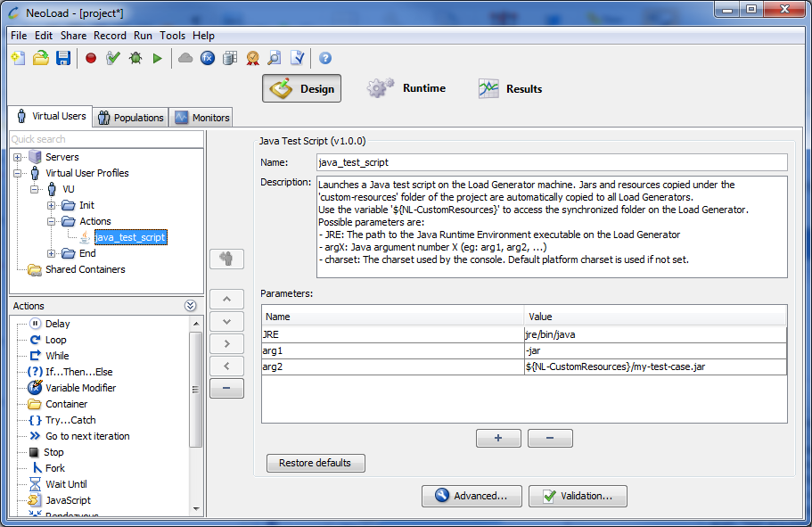The image size is (812, 527).
Task: Click the binoculars button in the middle column
Action: coord(226,259)
